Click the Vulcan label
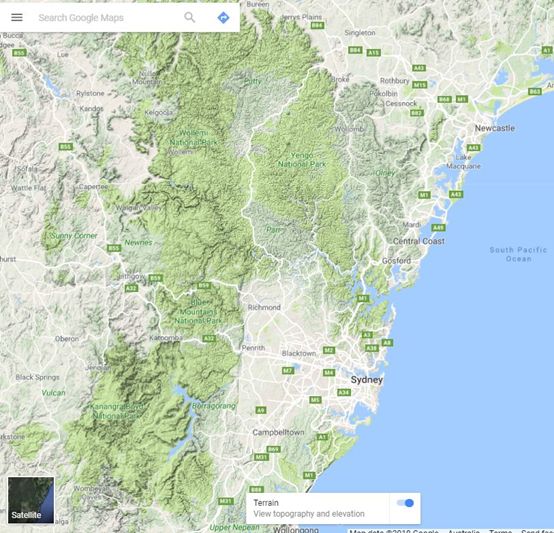The height and width of the screenshot is (533, 554). point(53,393)
